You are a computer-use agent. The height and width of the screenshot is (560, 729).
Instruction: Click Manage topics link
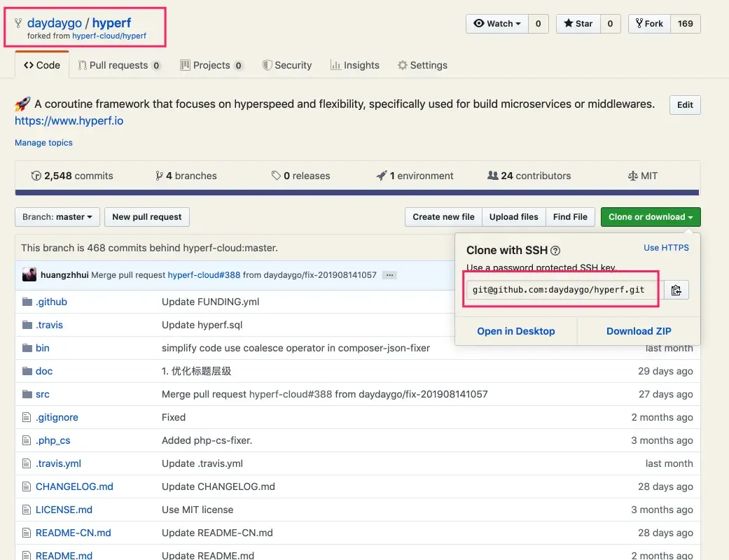[x=43, y=143]
